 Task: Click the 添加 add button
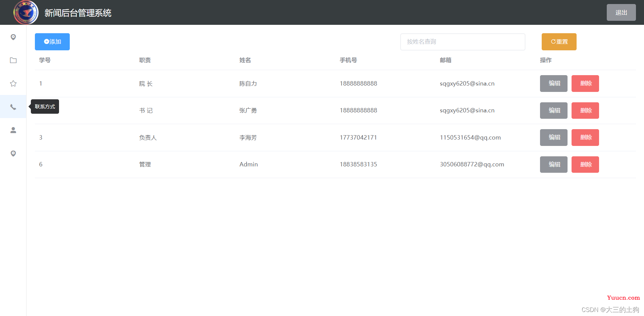[52, 42]
